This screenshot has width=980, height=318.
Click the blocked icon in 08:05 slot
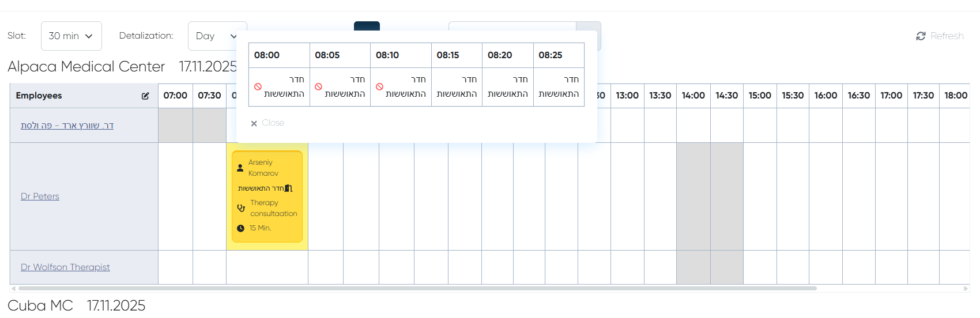click(x=318, y=87)
